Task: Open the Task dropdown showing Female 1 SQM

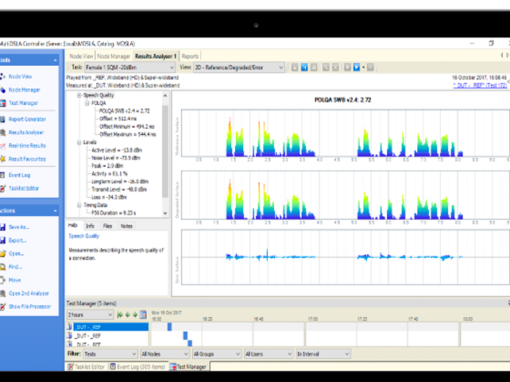Action: [x=130, y=68]
